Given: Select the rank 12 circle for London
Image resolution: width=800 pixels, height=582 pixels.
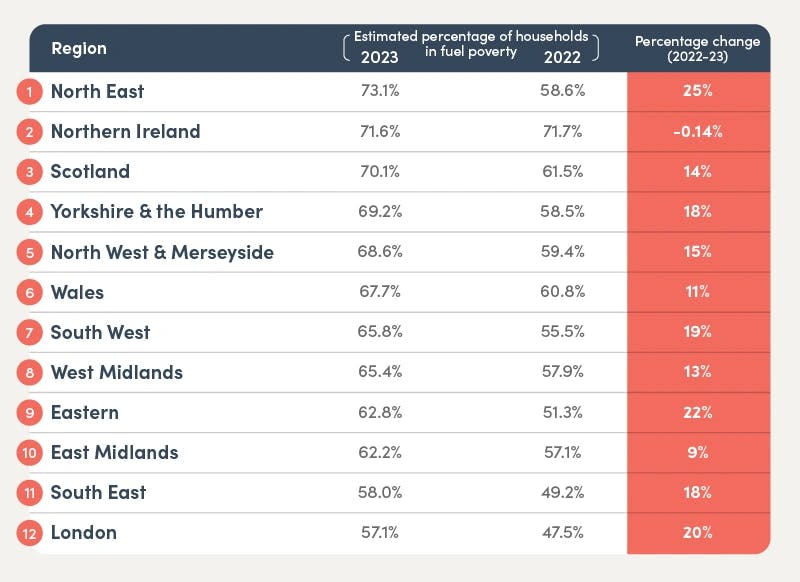Looking at the screenshot, I should 30,533.
